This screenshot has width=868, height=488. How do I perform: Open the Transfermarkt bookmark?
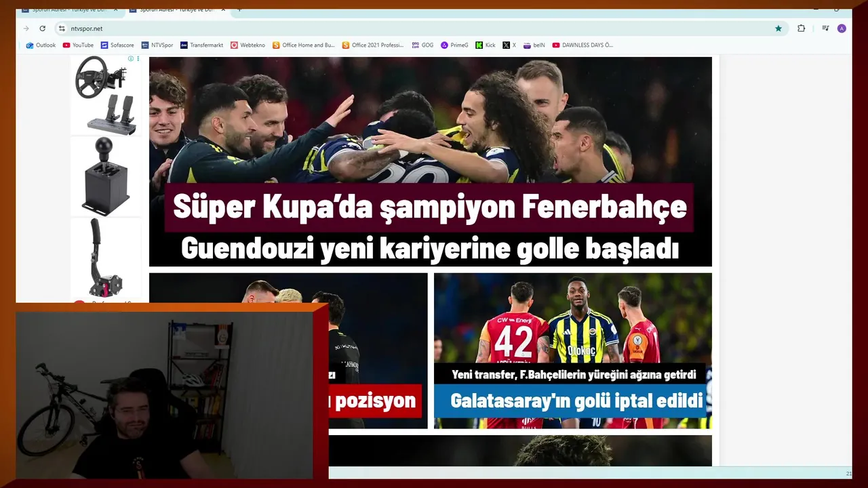[201, 45]
